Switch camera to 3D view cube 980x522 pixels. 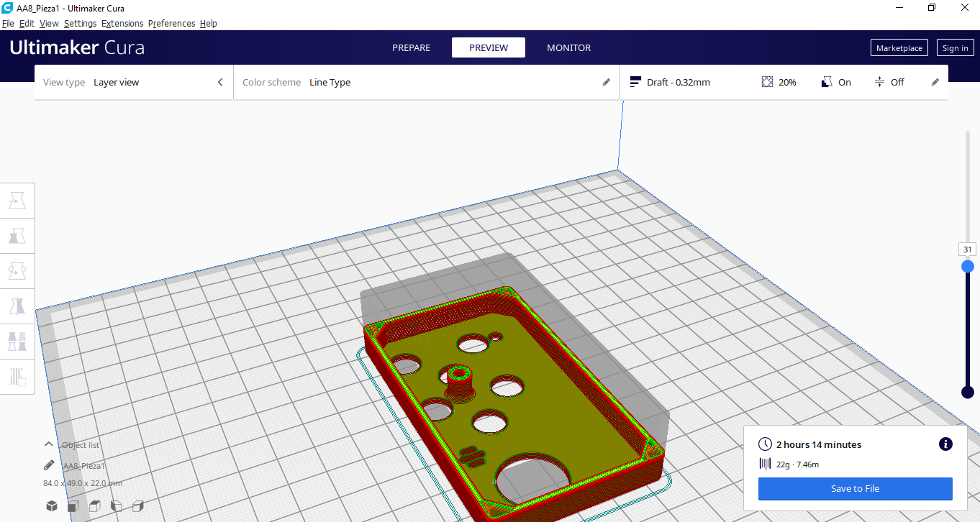click(x=52, y=506)
